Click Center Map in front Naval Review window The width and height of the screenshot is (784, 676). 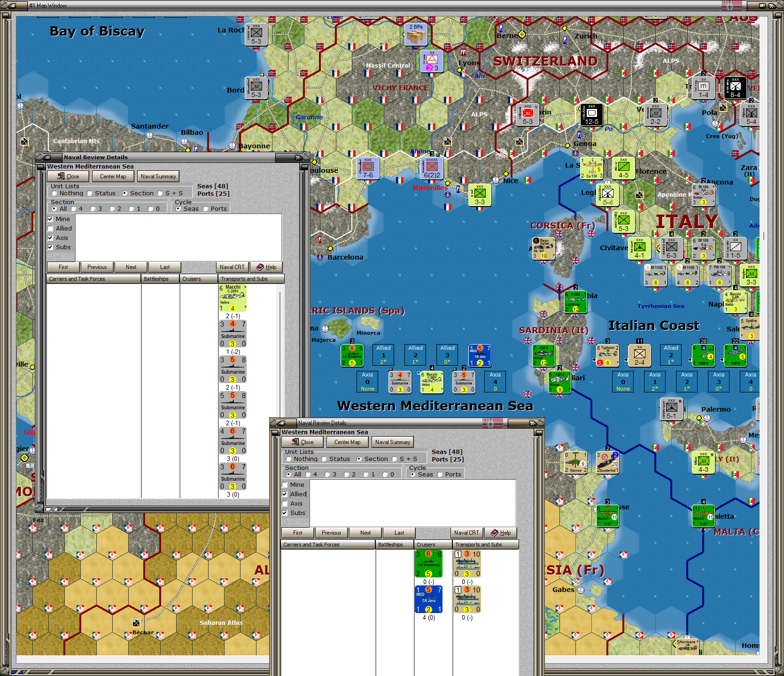347,442
